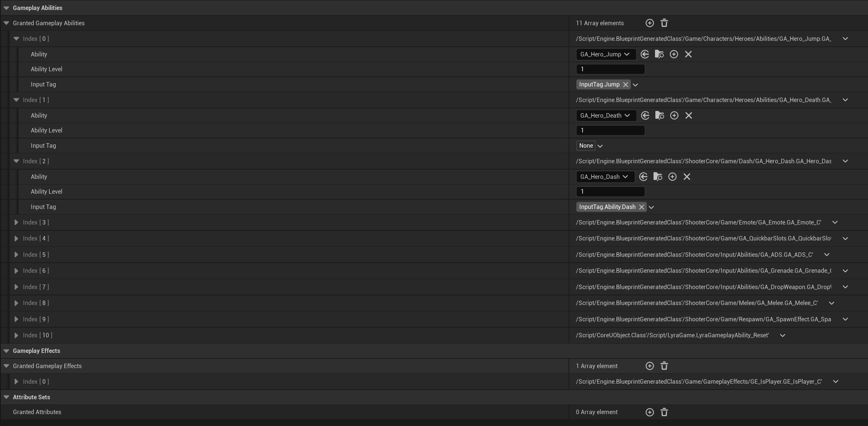
Task: Create new asset from GA_Hero_Dash ability picker
Action: (x=672, y=177)
